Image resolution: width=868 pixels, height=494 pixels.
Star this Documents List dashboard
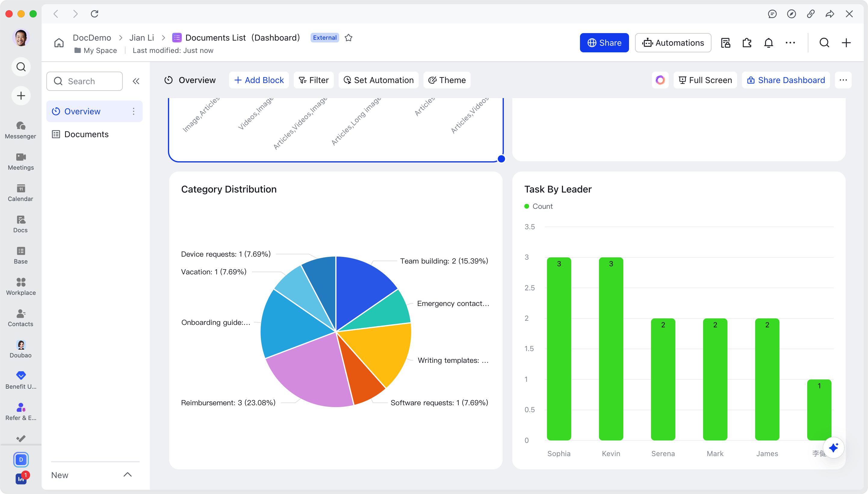[349, 38]
